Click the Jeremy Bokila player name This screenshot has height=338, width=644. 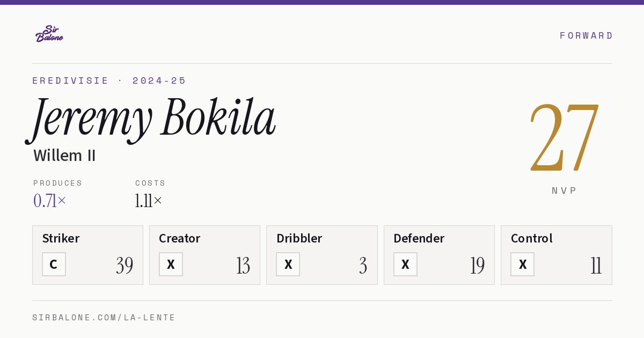pos(151,119)
